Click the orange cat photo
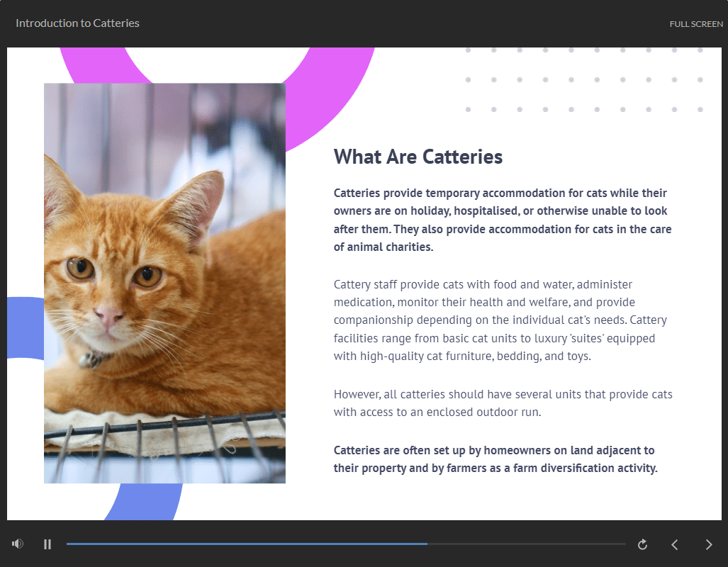This screenshot has height=567, width=728. 165,283
